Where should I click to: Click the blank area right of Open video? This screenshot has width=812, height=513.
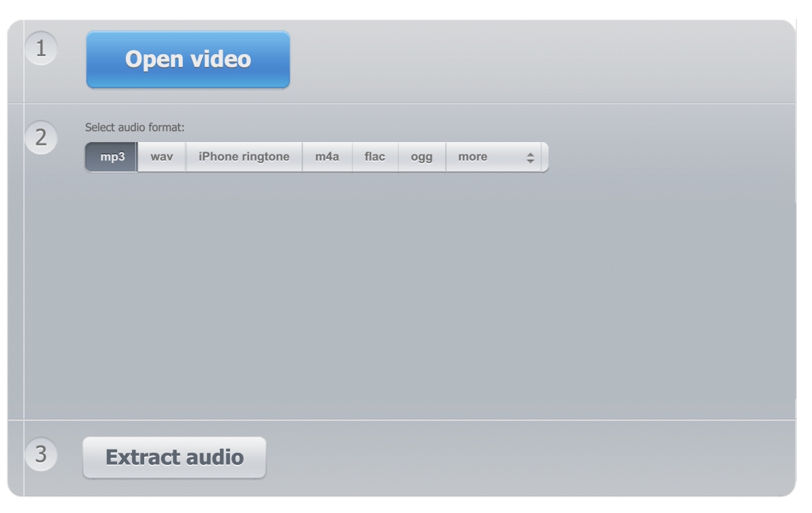pos(541,60)
